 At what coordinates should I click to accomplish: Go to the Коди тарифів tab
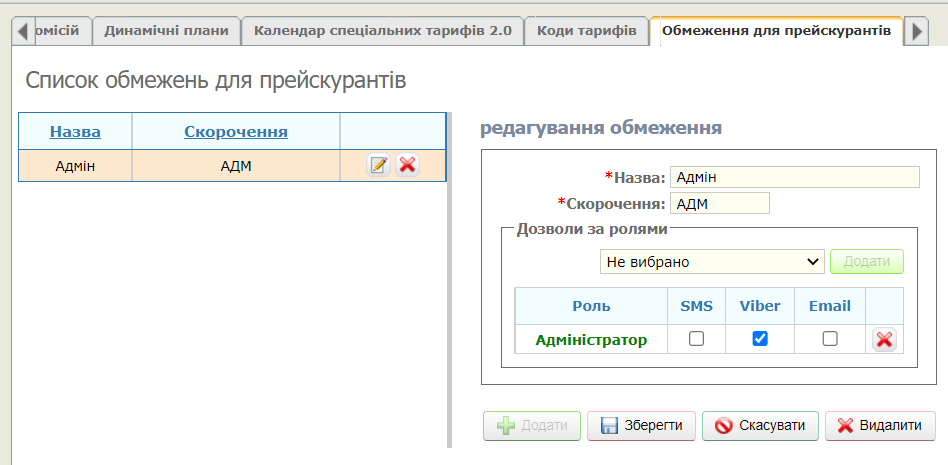pos(586,31)
